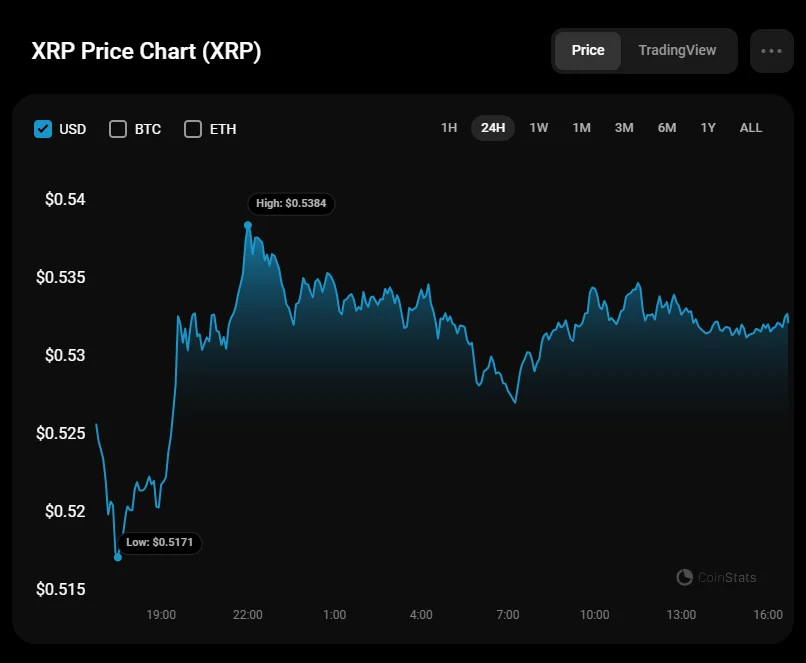Select the 6M time range
Viewport: 806px width, 663px height.
click(667, 128)
